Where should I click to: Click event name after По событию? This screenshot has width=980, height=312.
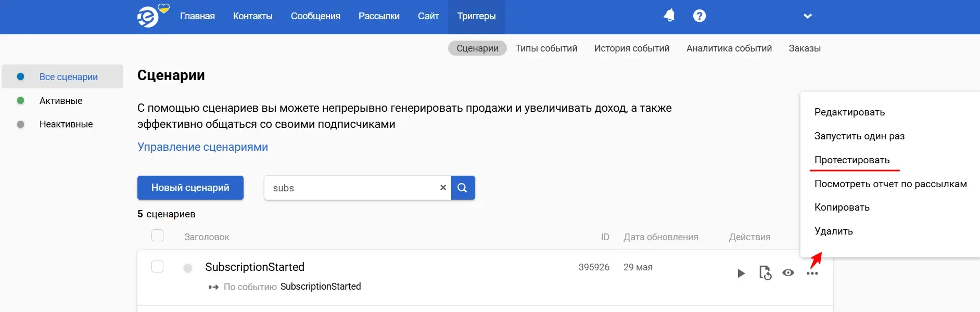(321, 287)
